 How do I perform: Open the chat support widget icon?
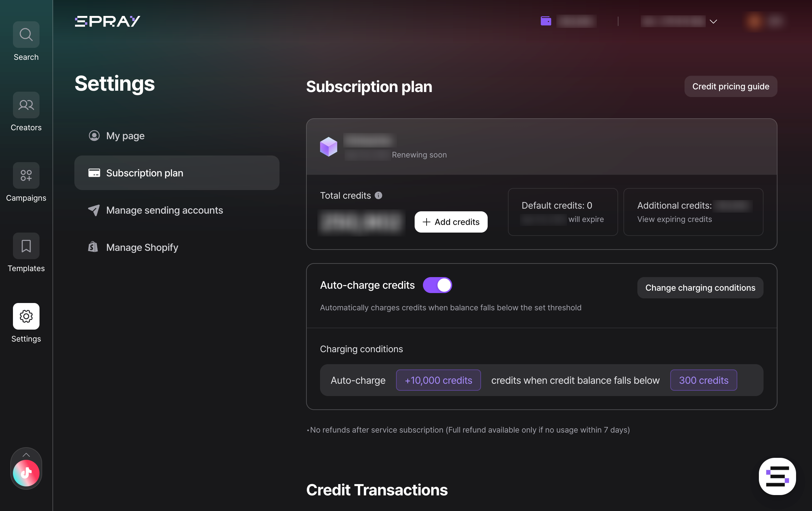click(x=777, y=476)
